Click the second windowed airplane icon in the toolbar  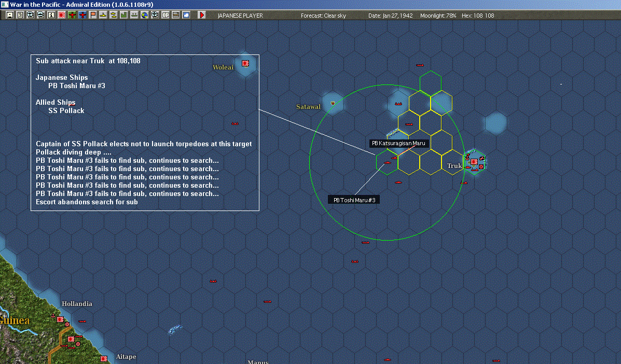click(41, 15)
